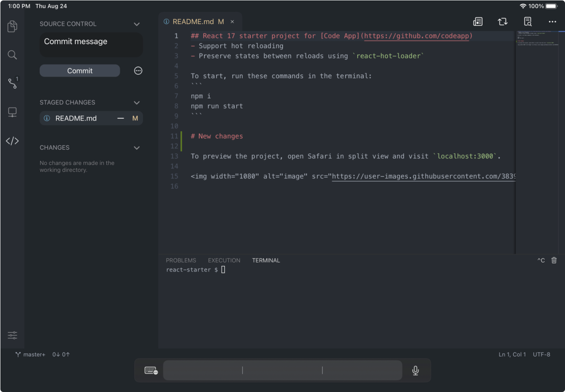Click the UTF-8 encoding status
Screen dimensions: 565x392
pos(541,355)
